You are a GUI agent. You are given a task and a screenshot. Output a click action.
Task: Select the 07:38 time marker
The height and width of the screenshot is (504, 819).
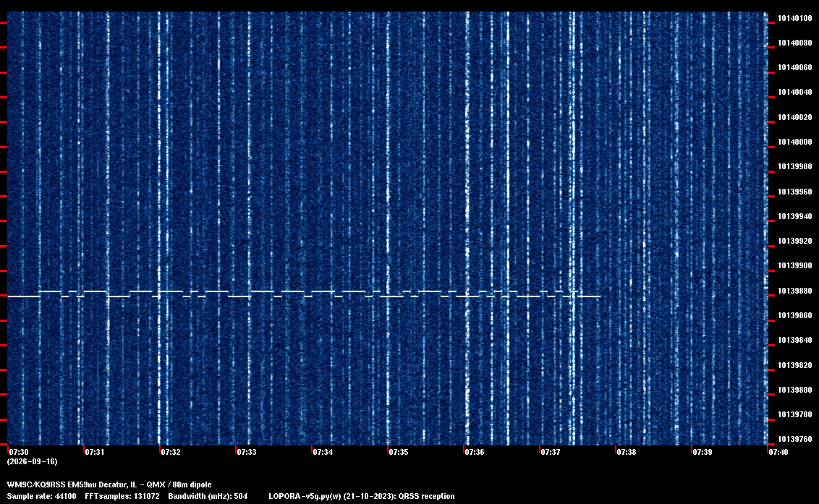[x=627, y=452]
